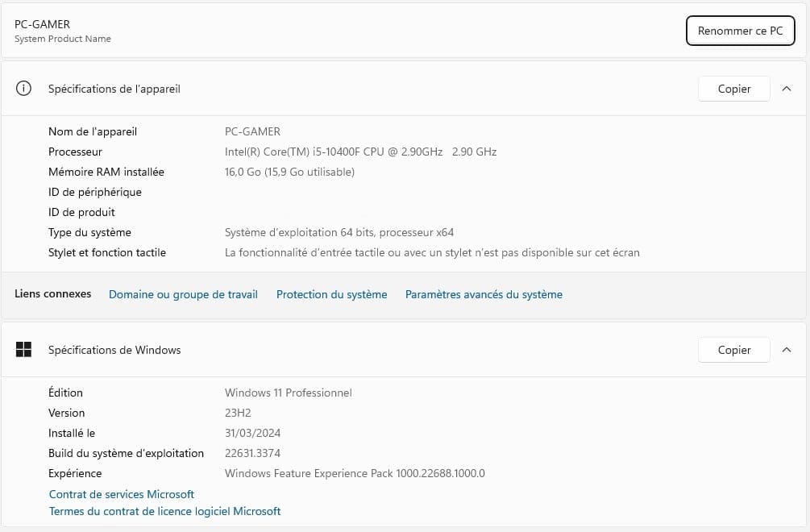Viewport: 810px width, 532px height.
Task: Click the info icon beside Spécifications de l'appareil
Action: pos(24,89)
